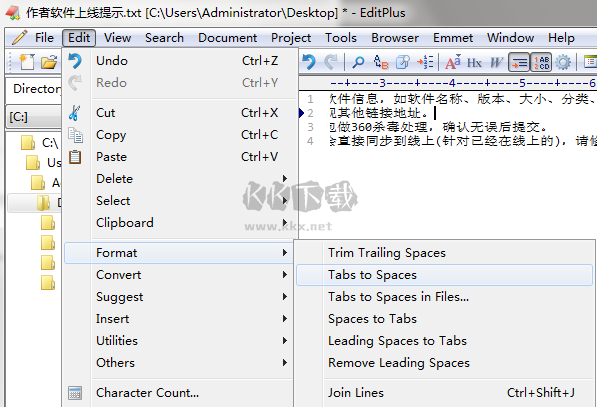This screenshot has height=407, width=597.
Task: Choose Remove Leading Spaces
Action: click(x=444, y=363)
